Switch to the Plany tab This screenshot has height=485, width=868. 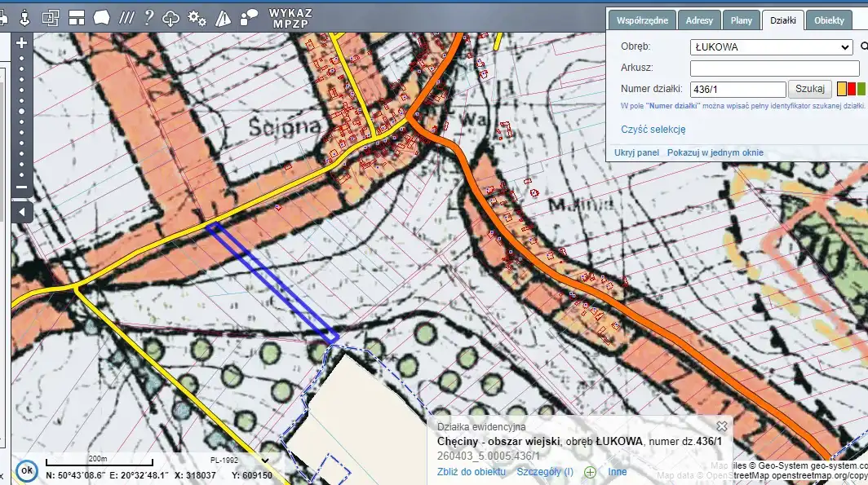pos(741,20)
